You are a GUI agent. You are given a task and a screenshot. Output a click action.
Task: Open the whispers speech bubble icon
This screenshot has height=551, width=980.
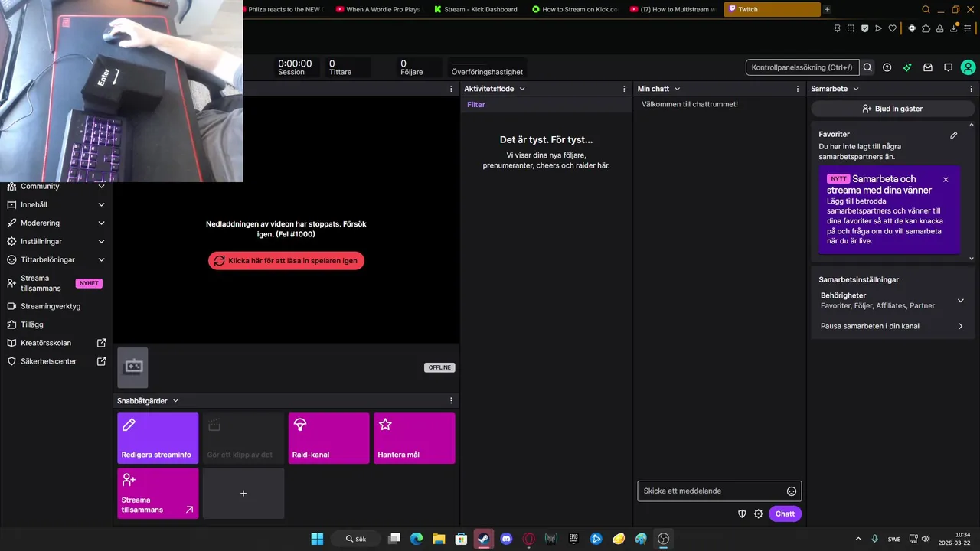[948, 67]
